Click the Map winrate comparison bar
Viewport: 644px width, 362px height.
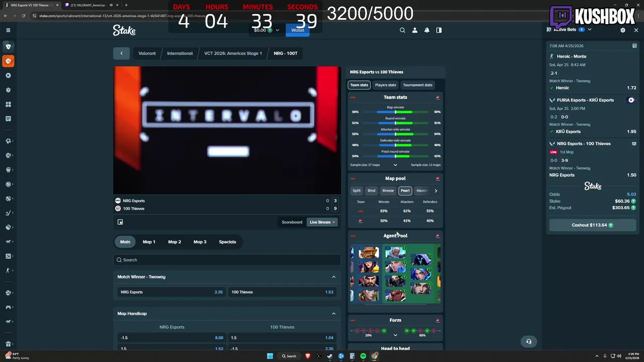[395, 112]
